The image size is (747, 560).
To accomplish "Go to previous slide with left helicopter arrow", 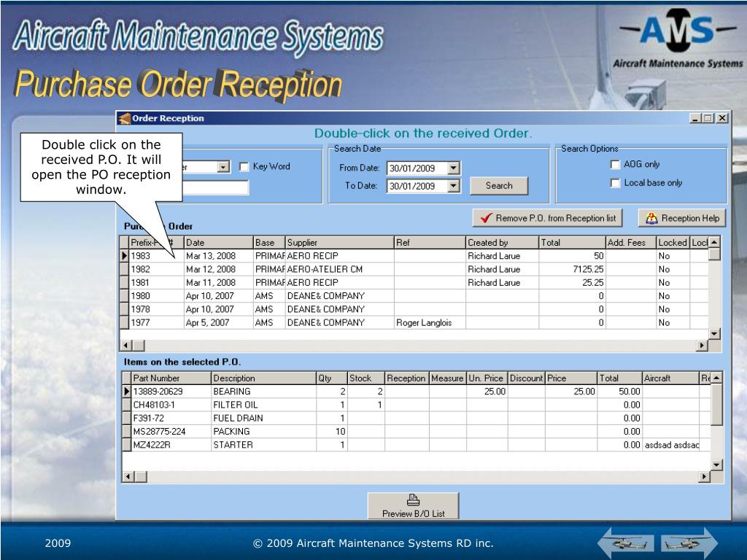I will pos(624,542).
